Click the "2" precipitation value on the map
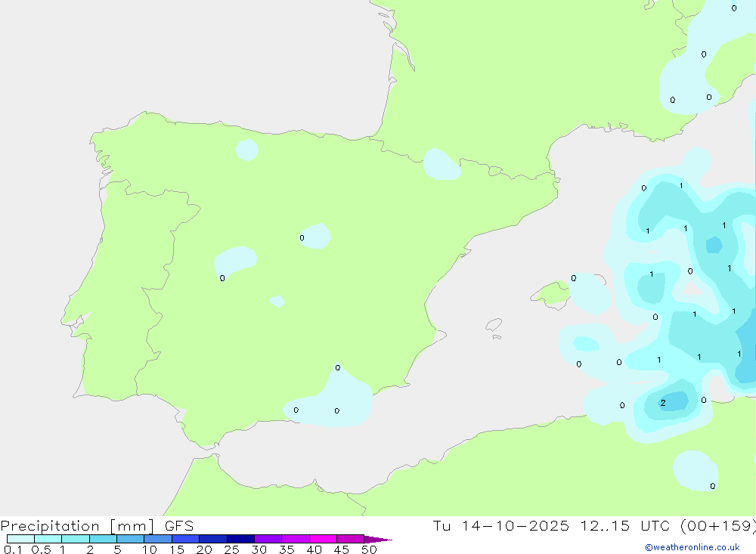The image size is (756, 554). (663, 403)
